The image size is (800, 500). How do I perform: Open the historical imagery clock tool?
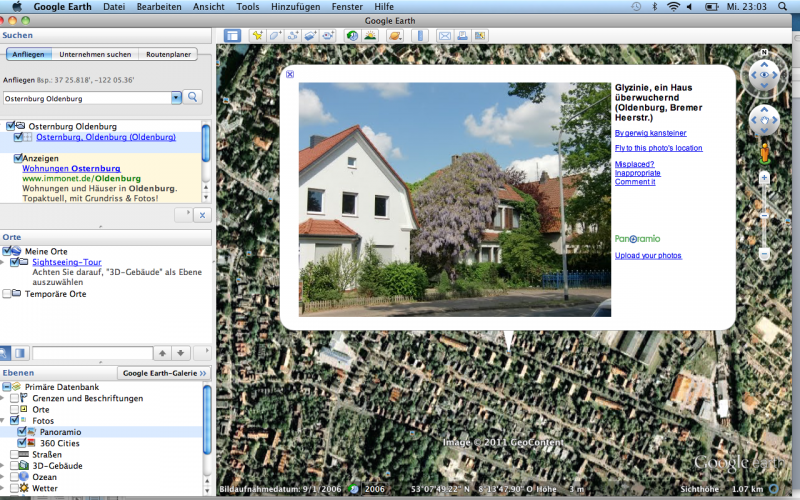tap(352, 36)
